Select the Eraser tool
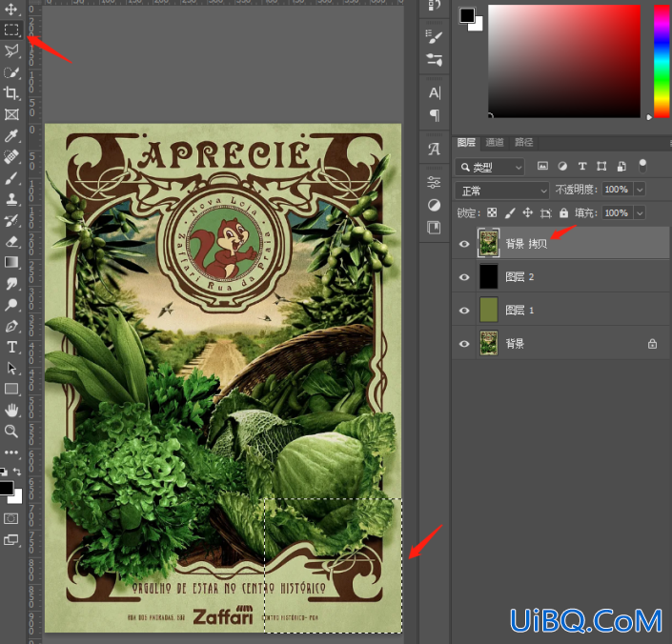This screenshot has height=644, width=672. (x=11, y=242)
